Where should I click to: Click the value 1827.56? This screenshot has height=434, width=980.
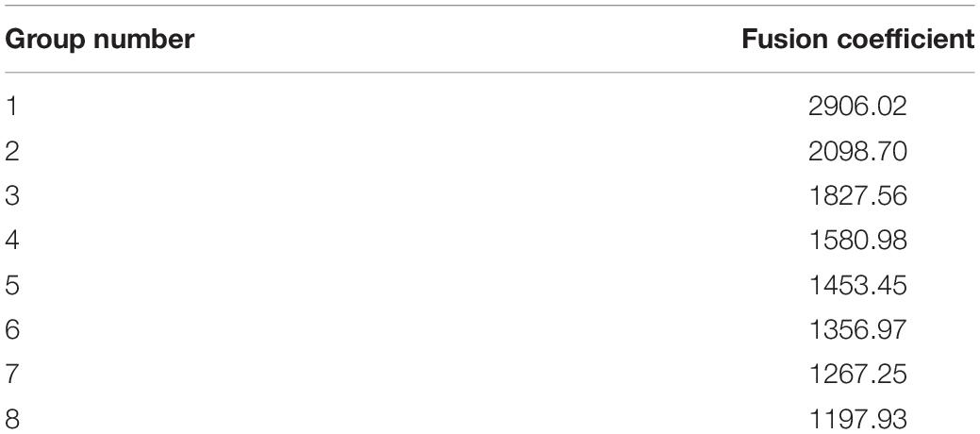(x=856, y=195)
